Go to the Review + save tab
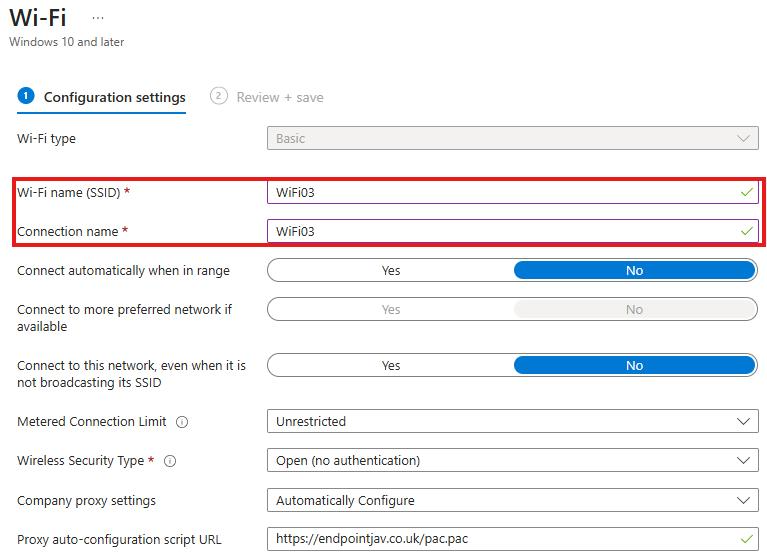This screenshot has width=767, height=556. coord(279,97)
